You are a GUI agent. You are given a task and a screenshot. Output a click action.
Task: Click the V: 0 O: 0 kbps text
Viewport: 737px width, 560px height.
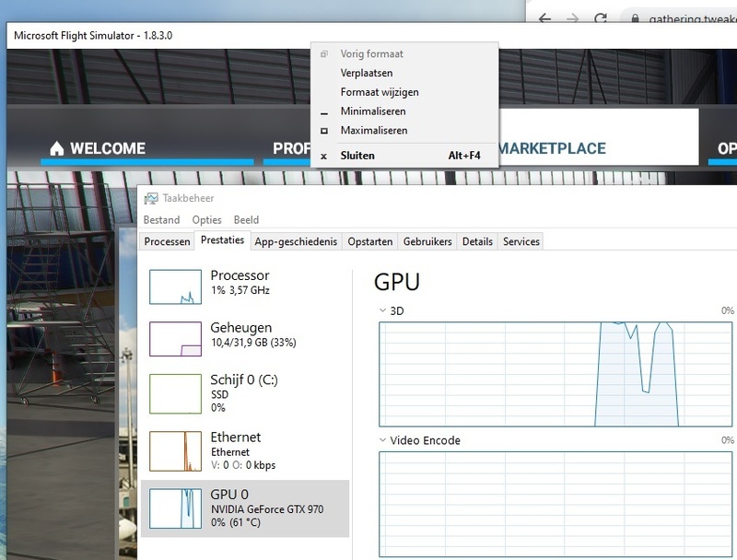(x=243, y=465)
